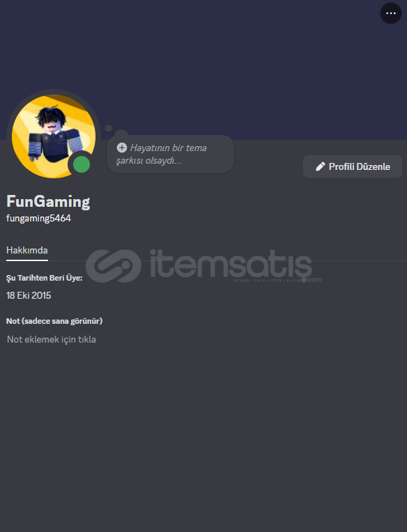407x532 pixels.
Task: Click the itemsatış watermark logo
Action: [x=114, y=266]
